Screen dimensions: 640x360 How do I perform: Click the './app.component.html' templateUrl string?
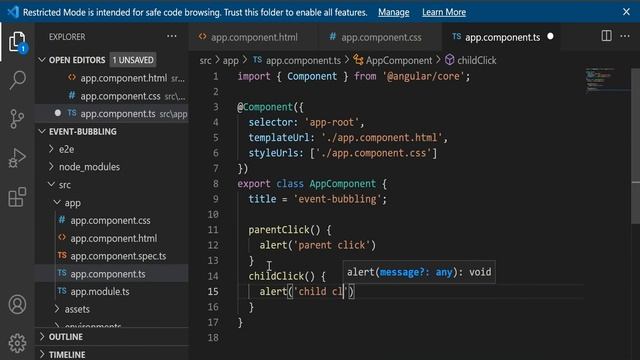(382, 138)
